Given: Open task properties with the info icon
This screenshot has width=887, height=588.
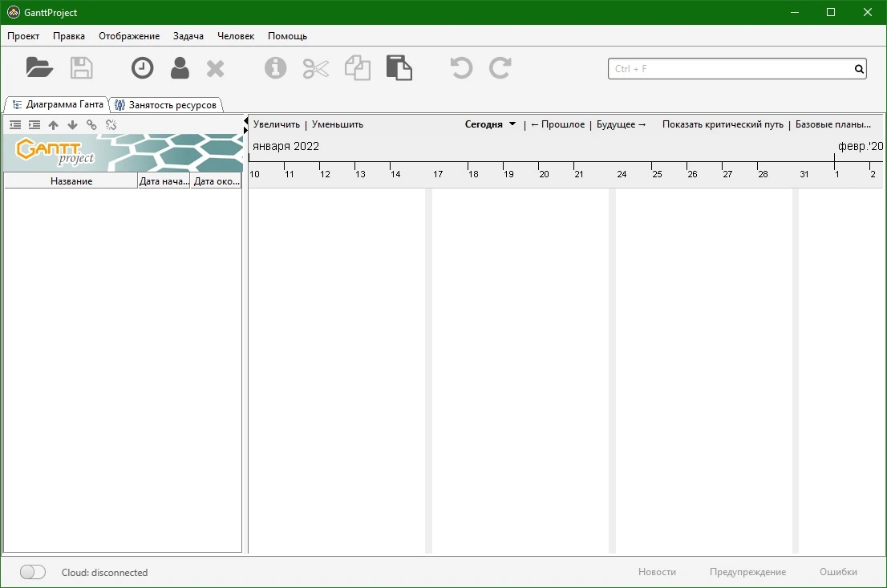Looking at the screenshot, I should 276,68.
